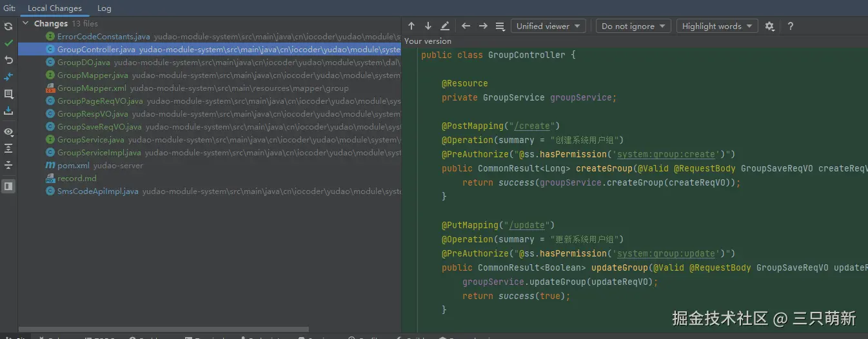Click the Expand All tree icon
This screenshot has width=868, height=339.
click(x=8, y=148)
